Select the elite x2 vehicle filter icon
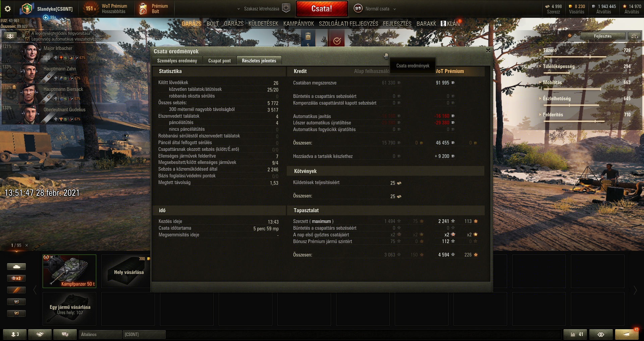Image resolution: width=644 pixels, height=341 pixels. point(16,278)
